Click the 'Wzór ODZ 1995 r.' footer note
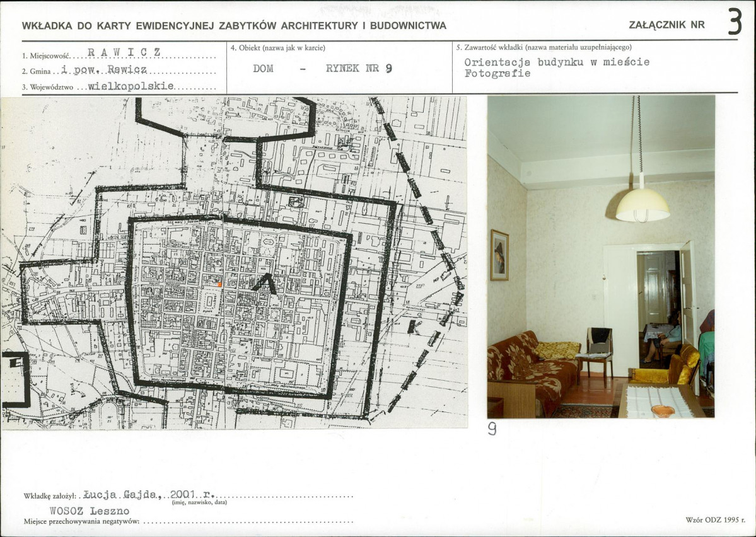Image resolution: width=756 pixels, height=537 pixels. (715, 520)
